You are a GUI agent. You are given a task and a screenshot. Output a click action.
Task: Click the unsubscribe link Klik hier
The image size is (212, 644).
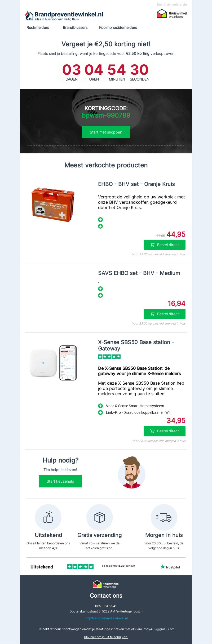click(x=106, y=637)
